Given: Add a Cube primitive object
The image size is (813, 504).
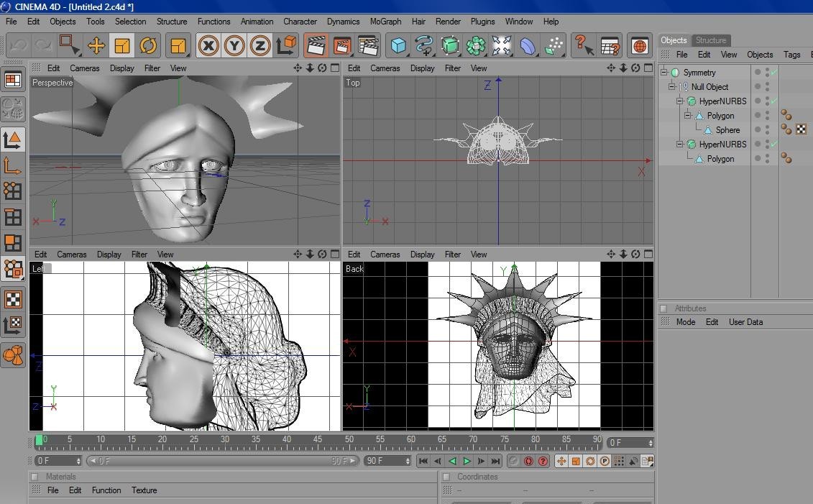Looking at the screenshot, I should click(398, 45).
